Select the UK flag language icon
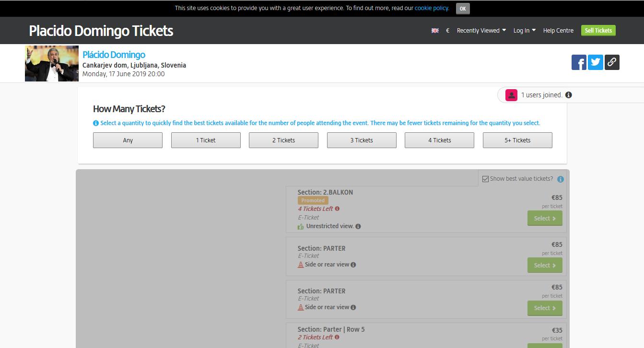The width and height of the screenshot is (644, 348). pos(435,31)
